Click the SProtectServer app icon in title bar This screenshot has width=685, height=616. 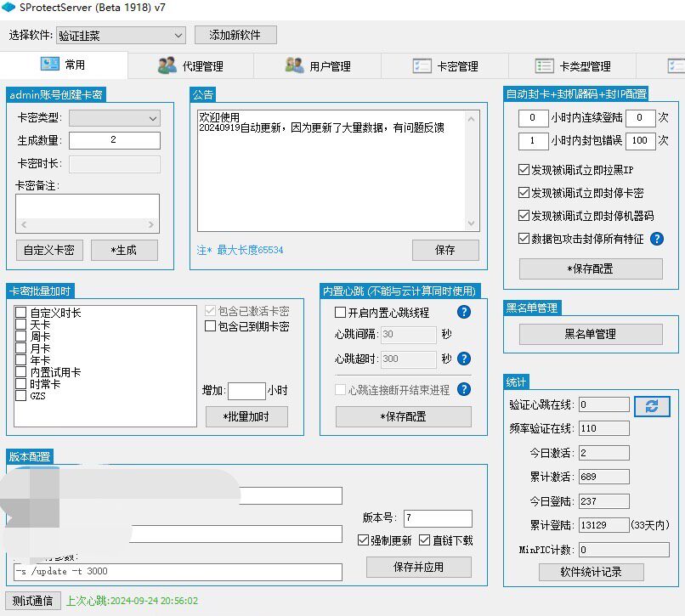pos(8,7)
